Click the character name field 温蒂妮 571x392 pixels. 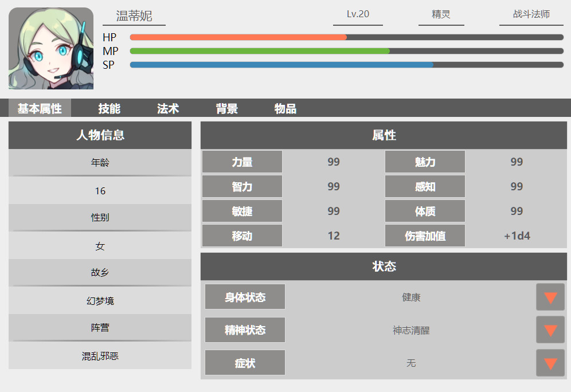134,16
